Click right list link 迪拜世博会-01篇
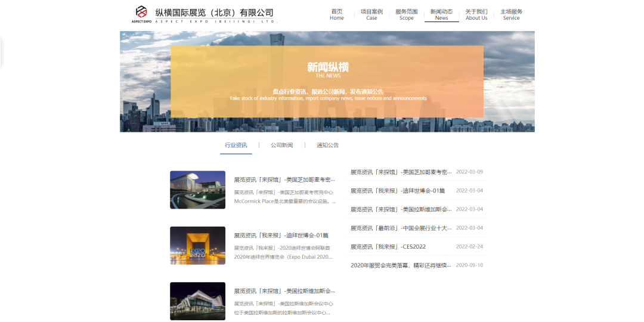This screenshot has height=322, width=644. 398,191
